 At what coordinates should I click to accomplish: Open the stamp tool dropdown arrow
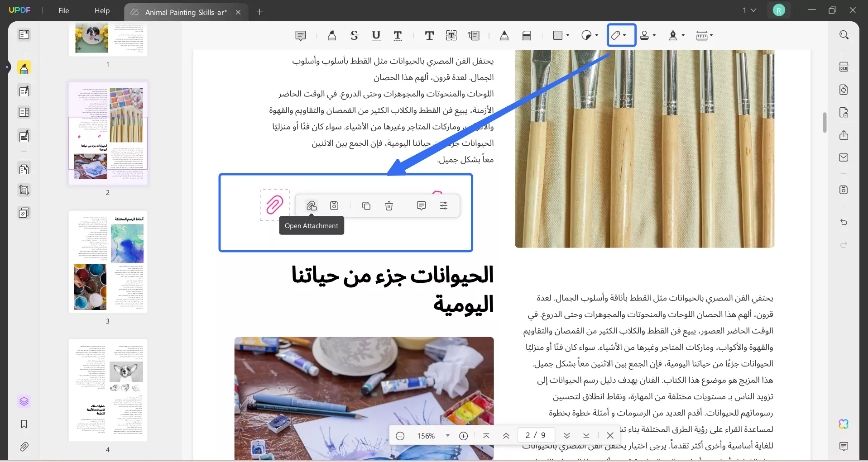(654, 35)
